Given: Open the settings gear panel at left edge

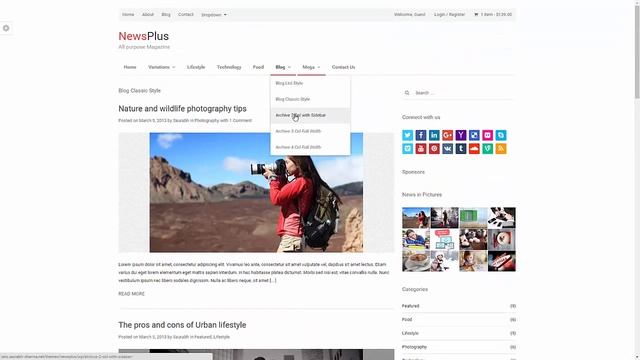Looking at the screenshot, I should pos(6,28).
